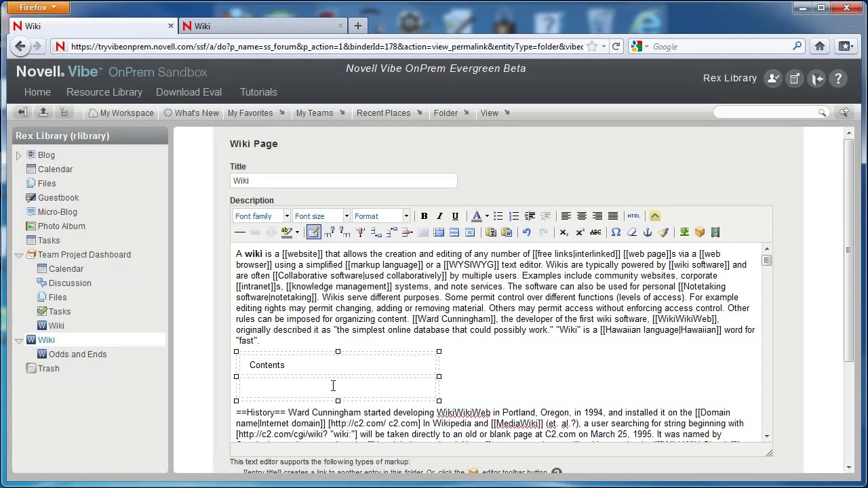868x488 pixels.
Task: Open the Folder menu
Action: (x=452, y=113)
